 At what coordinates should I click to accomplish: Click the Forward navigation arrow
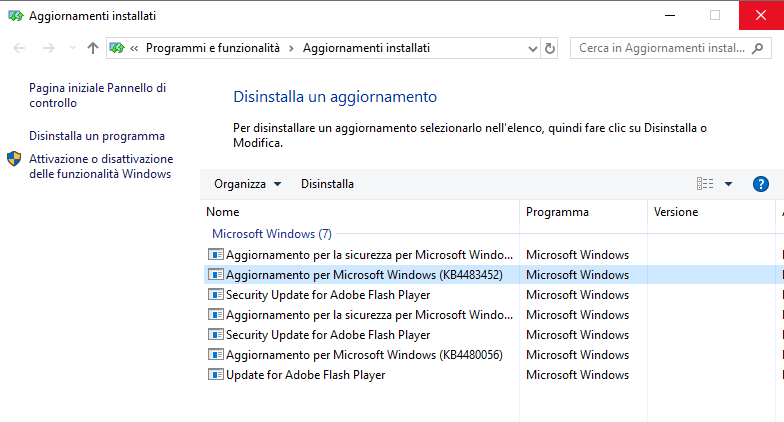click(48, 48)
